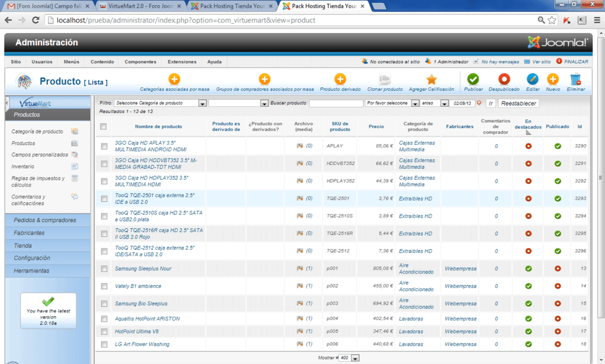Viewport: 605px width, 364px height.
Task: Click the red clear-date icon in filter
Action: tap(479, 103)
